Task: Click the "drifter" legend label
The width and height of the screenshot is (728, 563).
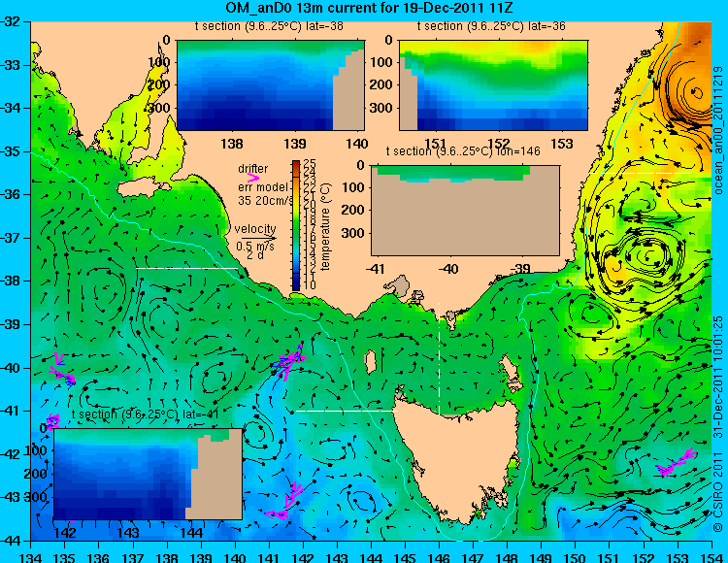Action: tap(253, 169)
